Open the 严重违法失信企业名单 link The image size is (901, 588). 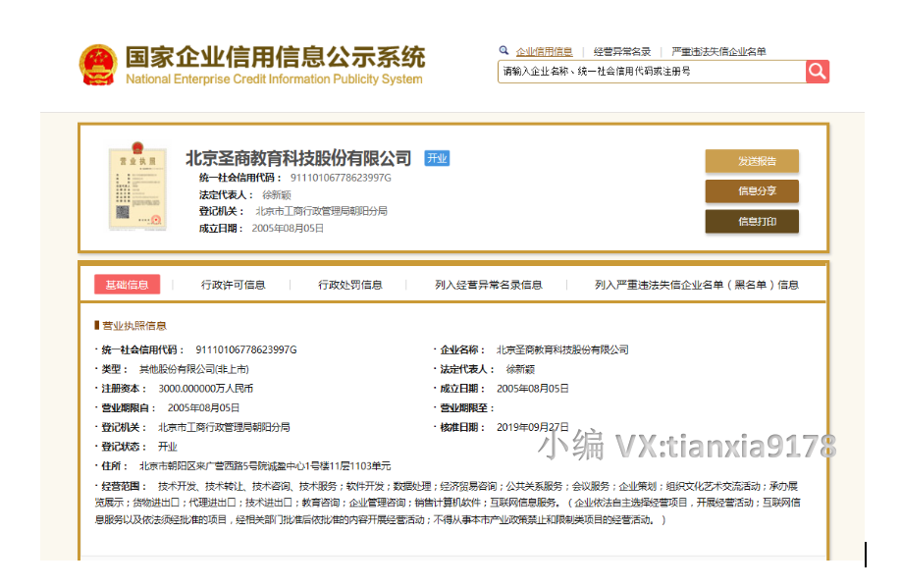click(x=718, y=52)
